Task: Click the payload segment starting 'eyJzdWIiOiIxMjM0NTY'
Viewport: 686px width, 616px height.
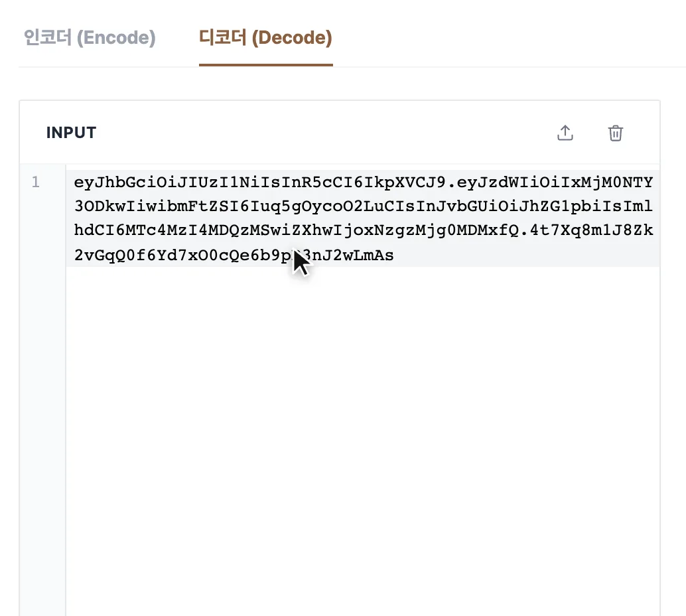Action: point(555,182)
